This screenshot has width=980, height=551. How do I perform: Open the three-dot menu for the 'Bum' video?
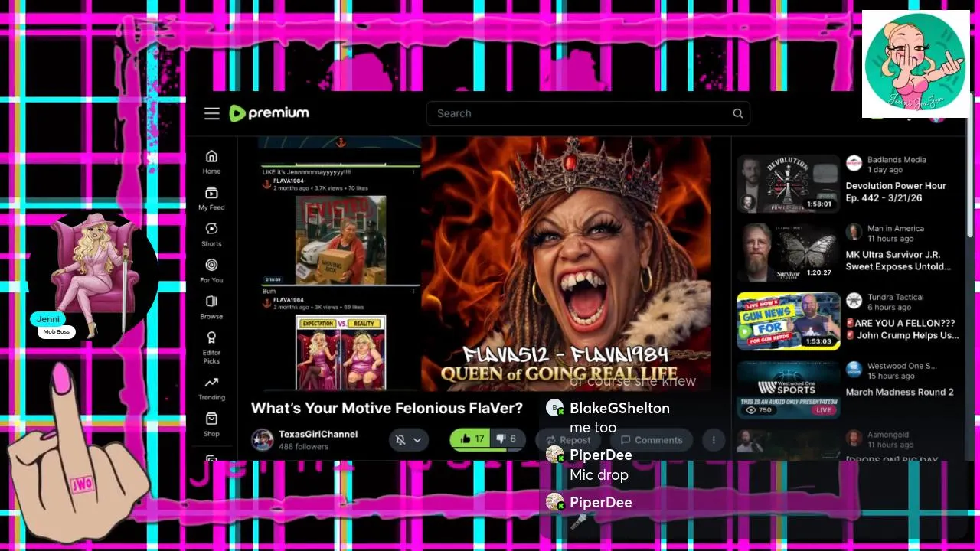pos(415,292)
